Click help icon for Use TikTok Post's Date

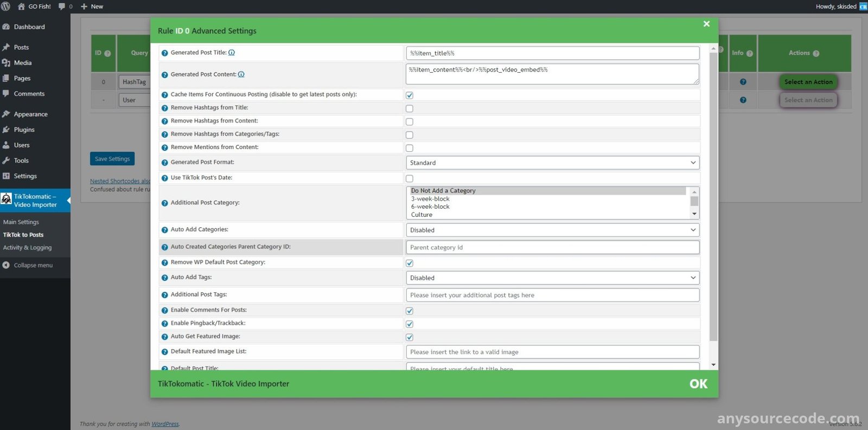[x=165, y=178]
